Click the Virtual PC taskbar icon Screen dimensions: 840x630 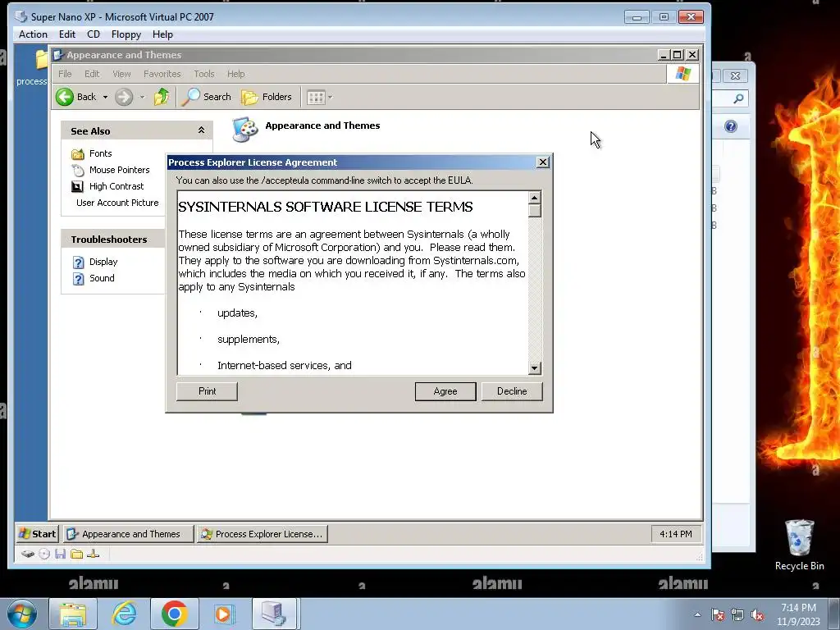click(274, 614)
